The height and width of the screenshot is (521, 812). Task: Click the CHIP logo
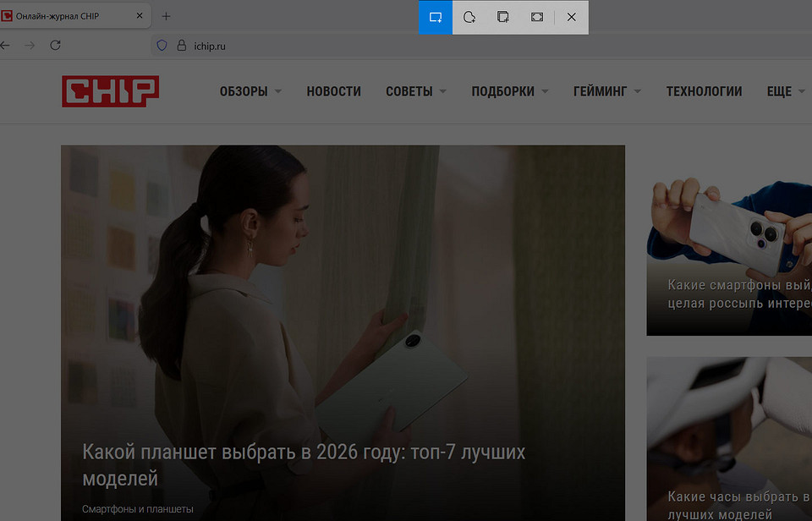(110, 91)
